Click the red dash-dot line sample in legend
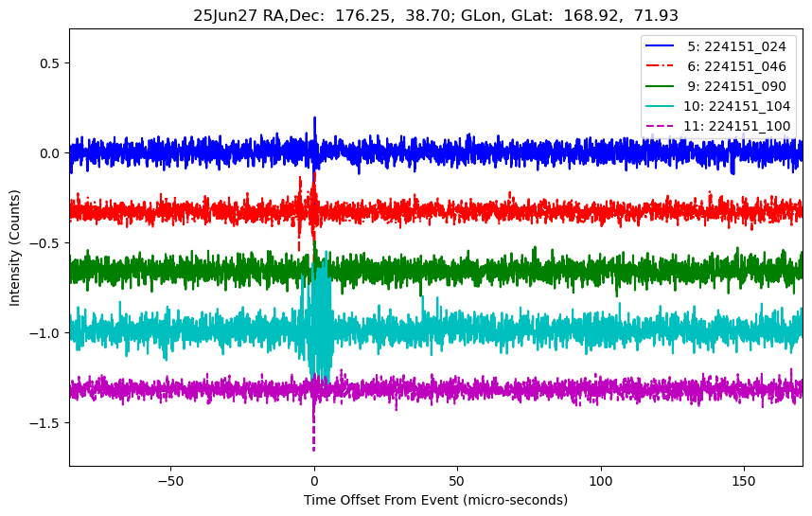 tap(660, 65)
